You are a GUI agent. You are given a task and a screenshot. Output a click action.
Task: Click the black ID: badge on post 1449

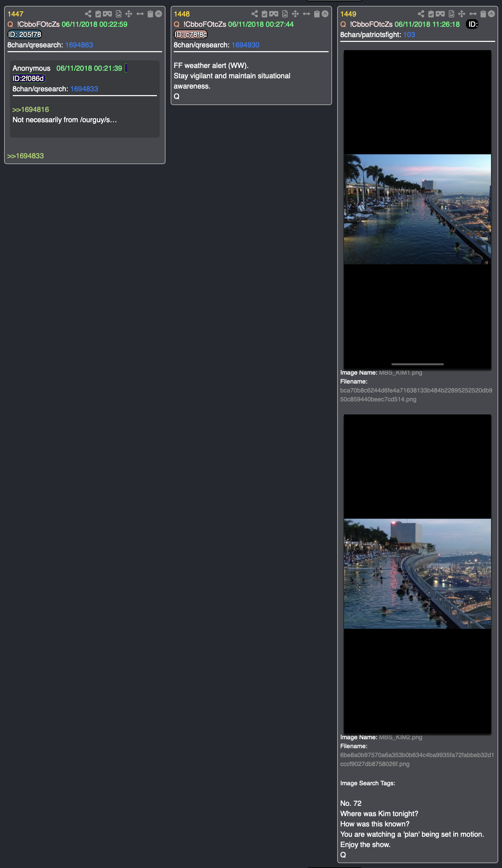(x=472, y=24)
